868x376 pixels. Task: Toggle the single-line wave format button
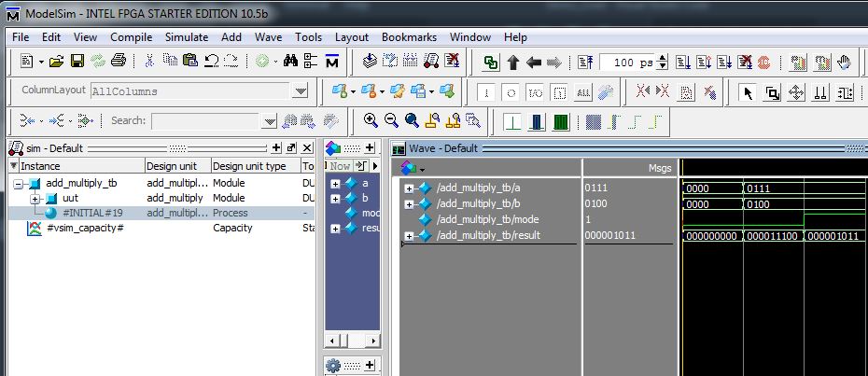[512, 121]
